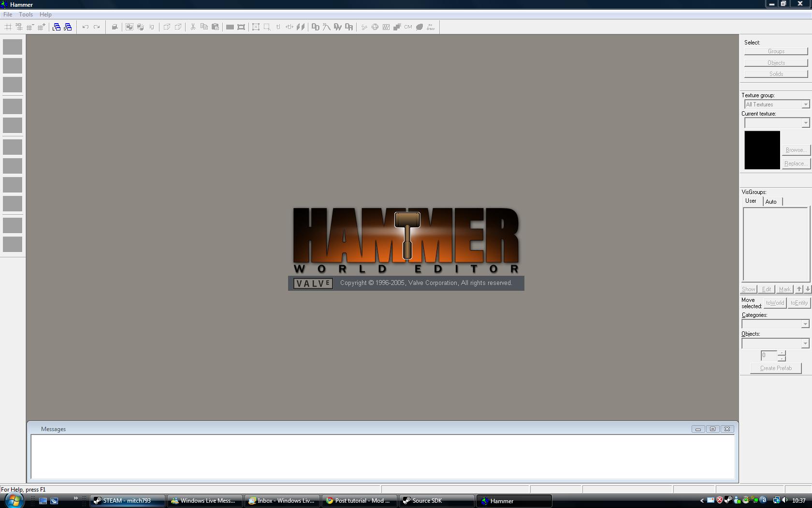Click the hide unselected objects icon

[178, 27]
